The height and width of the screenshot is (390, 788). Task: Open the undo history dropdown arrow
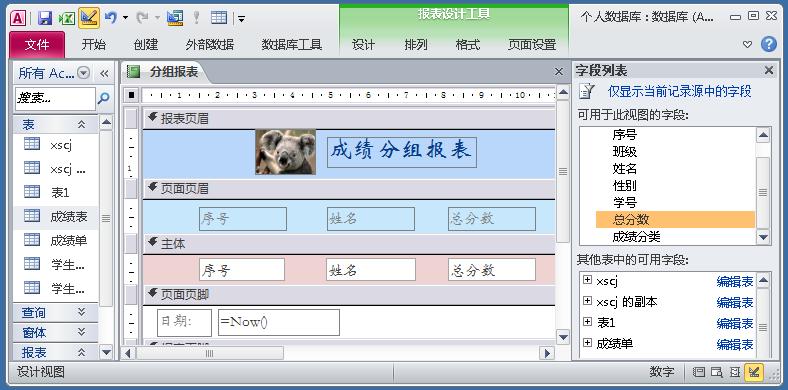pos(125,18)
